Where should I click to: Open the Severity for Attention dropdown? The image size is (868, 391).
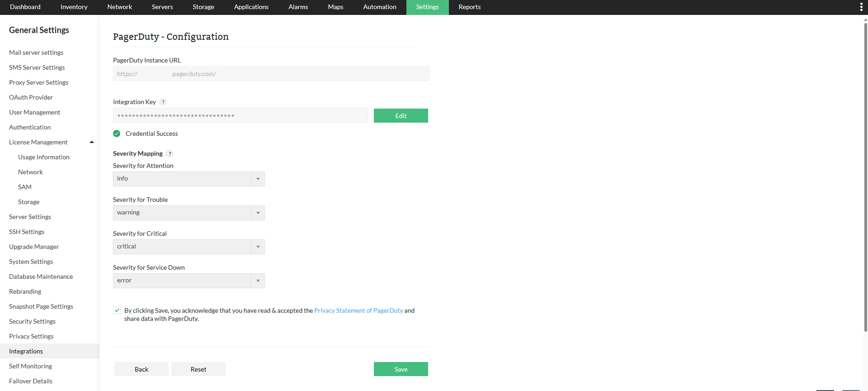pos(189,179)
